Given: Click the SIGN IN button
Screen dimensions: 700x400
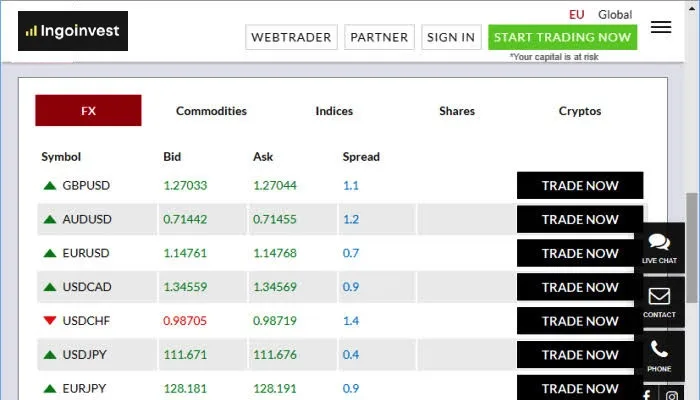Looking at the screenshot, I should (x=451, y=37).
